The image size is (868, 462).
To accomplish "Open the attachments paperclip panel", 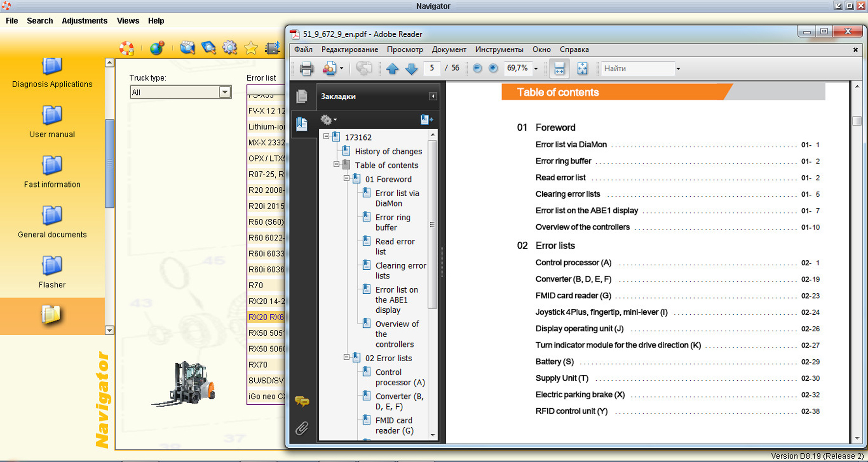I will pos(302,429).
